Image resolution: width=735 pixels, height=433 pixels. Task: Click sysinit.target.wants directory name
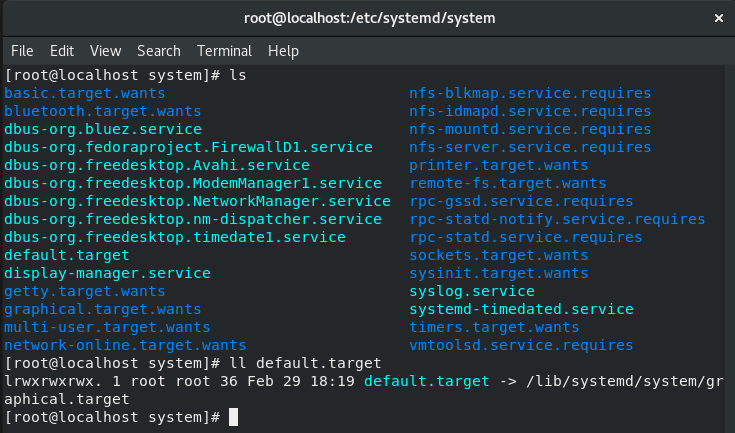click(499, 273)
